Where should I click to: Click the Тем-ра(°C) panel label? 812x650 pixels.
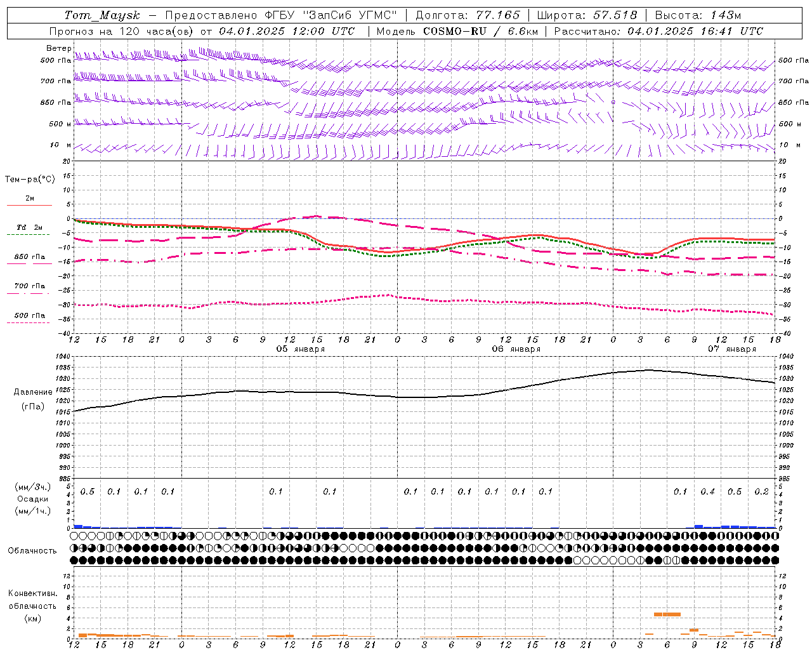30,180
